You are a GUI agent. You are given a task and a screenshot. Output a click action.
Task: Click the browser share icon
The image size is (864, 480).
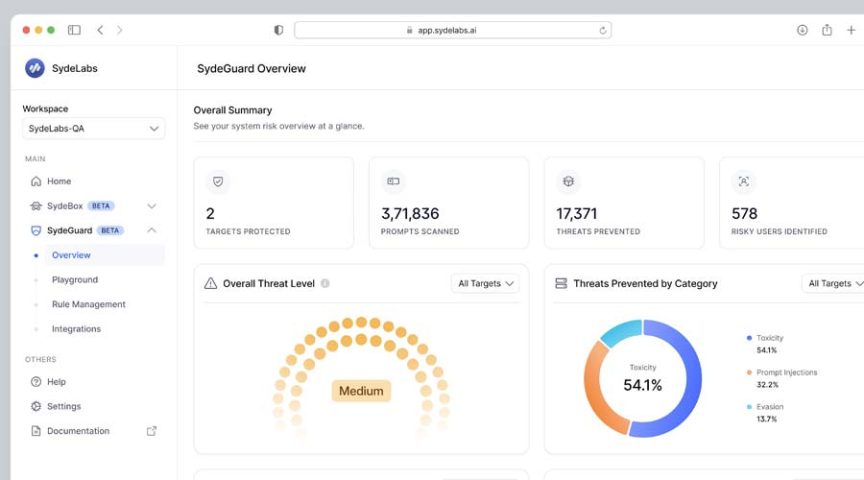[x=827, y=30]
